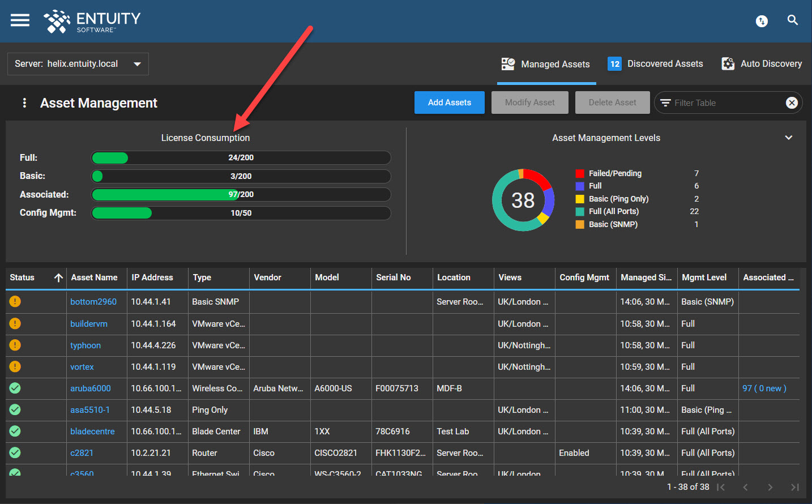This screenshot has width=812, height=504.
Task: Open the hamburger main menu
Action: click(20, 20)
